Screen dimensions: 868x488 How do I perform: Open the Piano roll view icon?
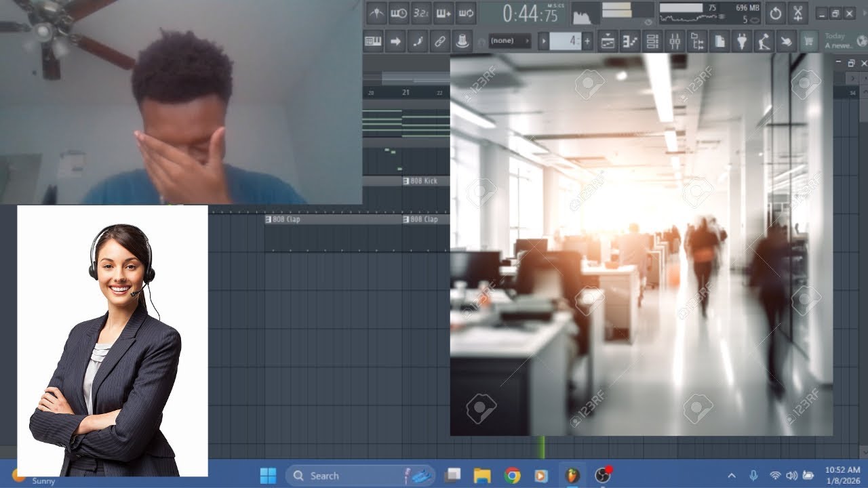tap(630, 41)
